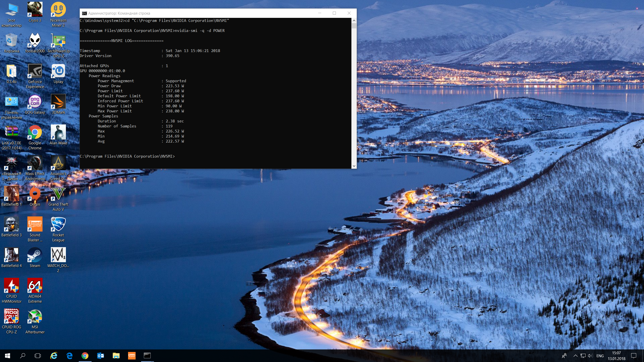Viewport: 644px width, 362px height.
Task: Open MSI Afterburner desktop shortcut
Action: coord(35,317)
